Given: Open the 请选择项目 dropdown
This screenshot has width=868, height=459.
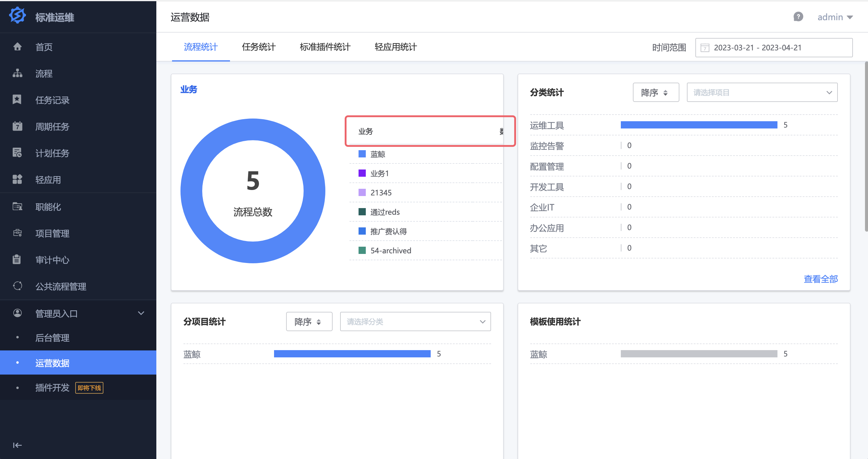Looking at the screenshot, I should [761, 92].
